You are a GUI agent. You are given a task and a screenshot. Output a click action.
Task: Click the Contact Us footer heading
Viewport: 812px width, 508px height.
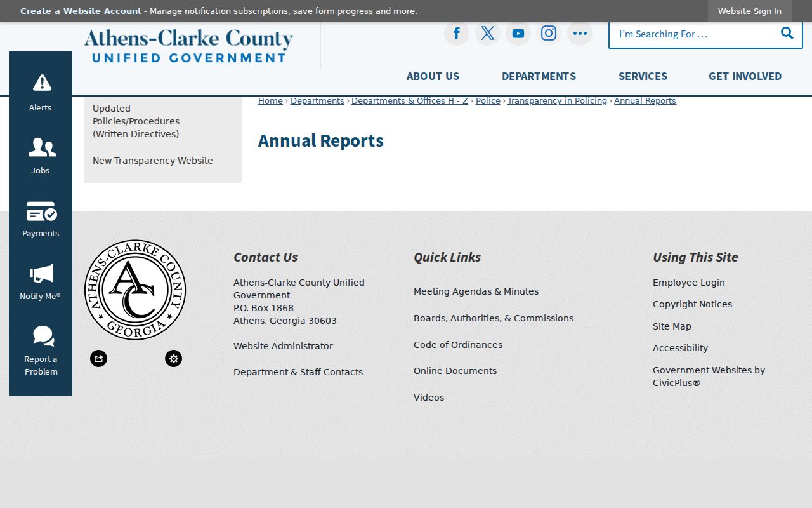coord(265,257)
